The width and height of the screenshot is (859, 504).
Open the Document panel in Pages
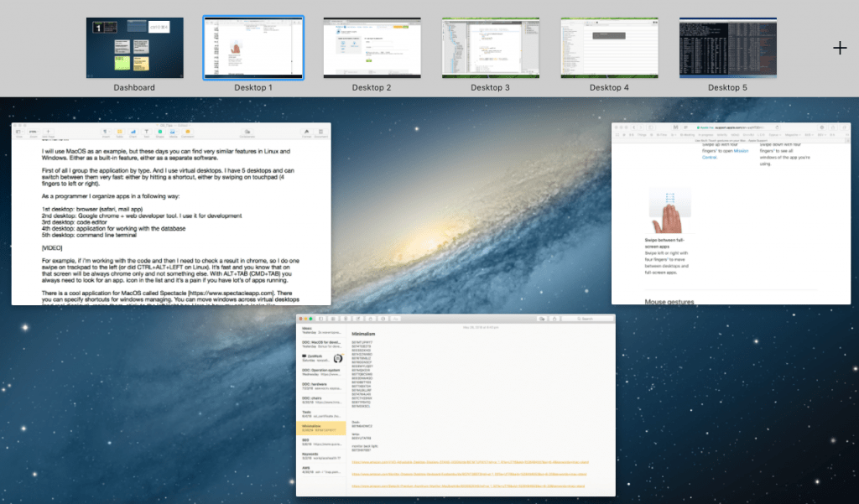coord(320,132)
